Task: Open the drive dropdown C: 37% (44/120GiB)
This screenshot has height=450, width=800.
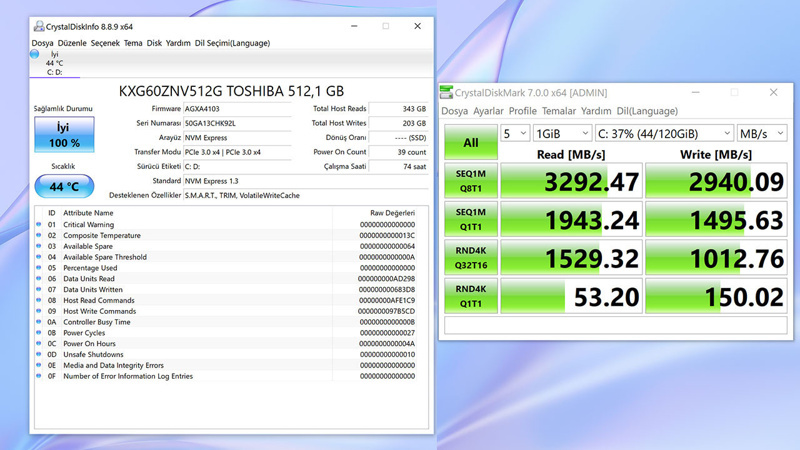Action: pyautogui.click(x=664, y=134)
